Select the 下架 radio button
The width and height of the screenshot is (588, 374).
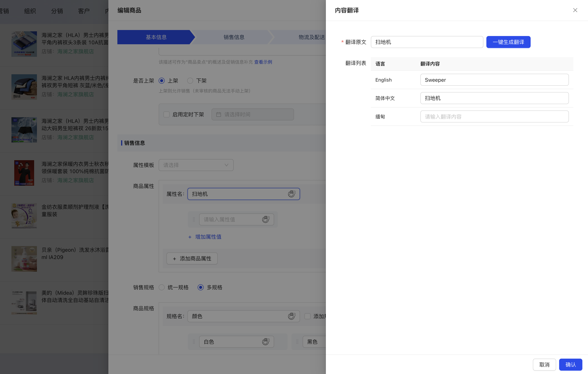pyautogui.click(x=190, y=81)
